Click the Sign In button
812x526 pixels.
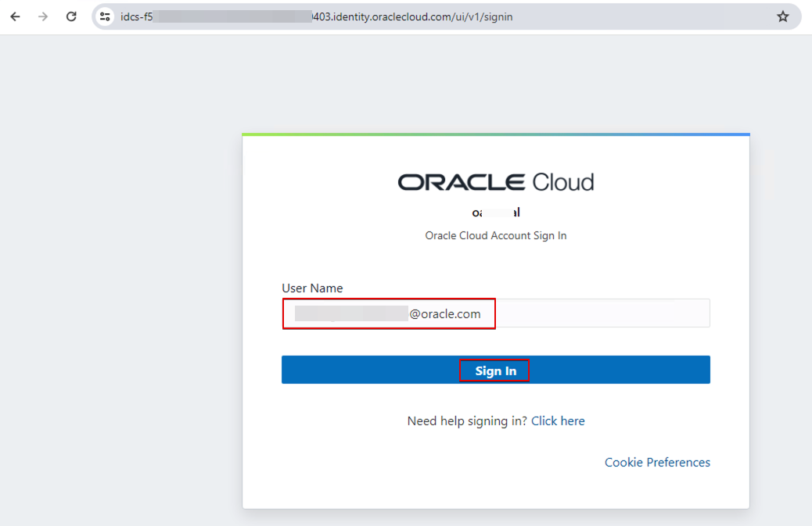click(x=496, y=370)
